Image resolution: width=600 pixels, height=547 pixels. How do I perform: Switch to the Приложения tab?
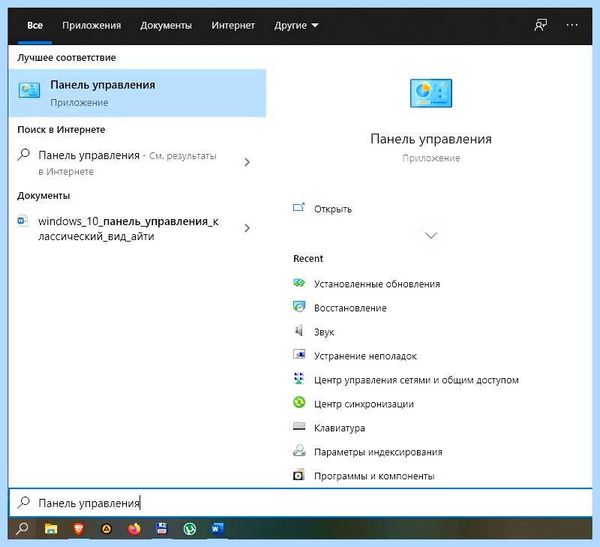tap(91, 26)
